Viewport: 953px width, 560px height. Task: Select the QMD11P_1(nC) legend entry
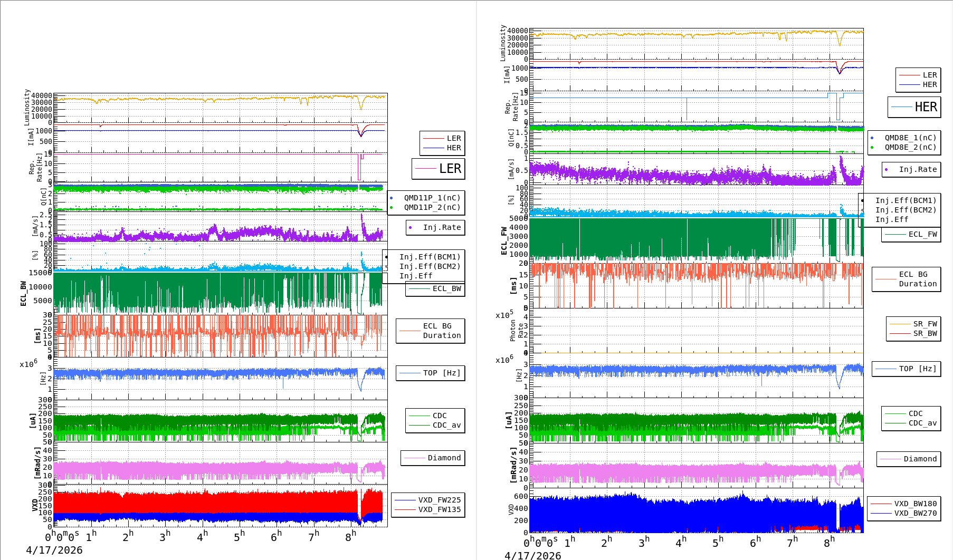[432, 198]
